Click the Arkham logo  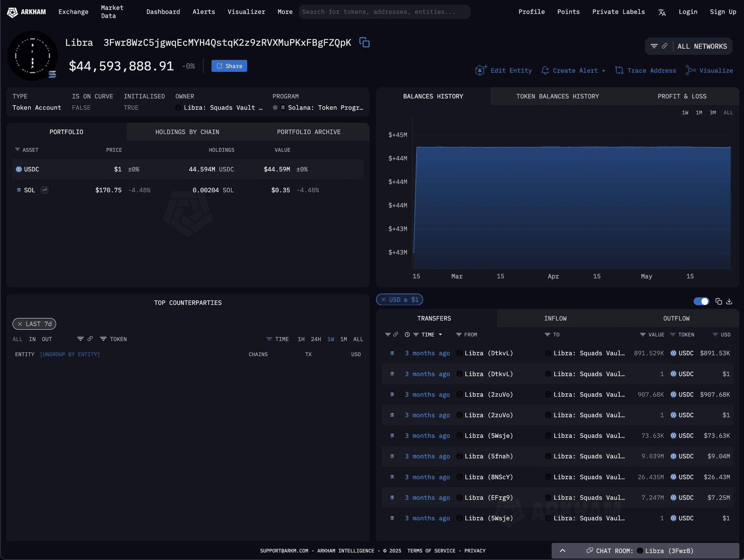pos(27,12)
